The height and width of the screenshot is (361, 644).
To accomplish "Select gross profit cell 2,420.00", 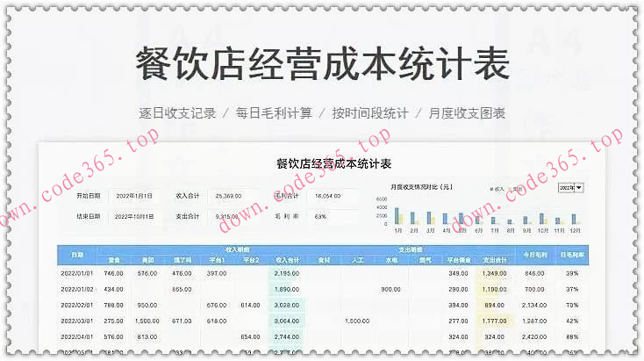I will click(x=534, y=336).
